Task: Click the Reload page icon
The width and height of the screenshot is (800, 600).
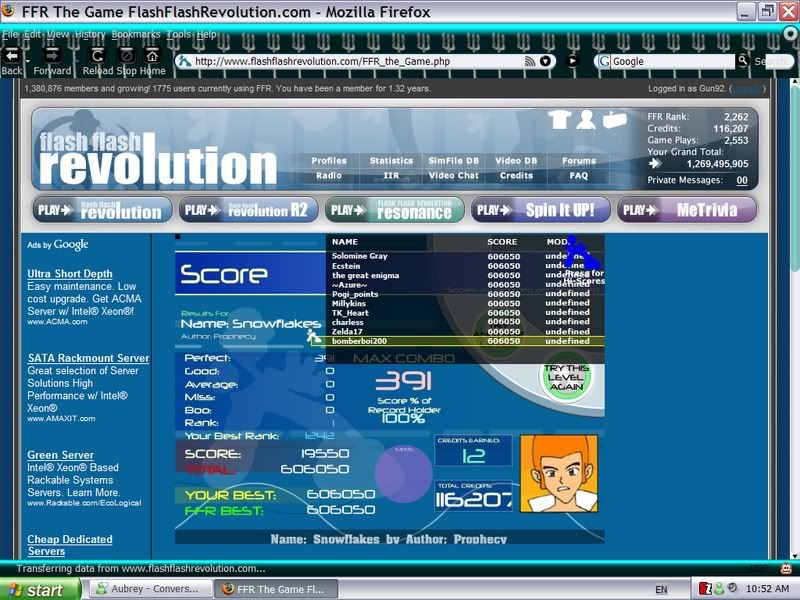Action: (98, 56)
